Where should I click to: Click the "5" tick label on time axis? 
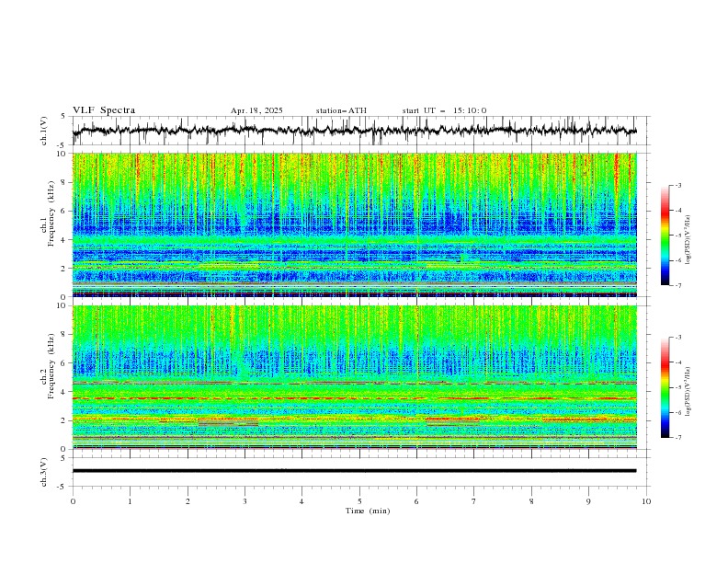coord(359,501)
